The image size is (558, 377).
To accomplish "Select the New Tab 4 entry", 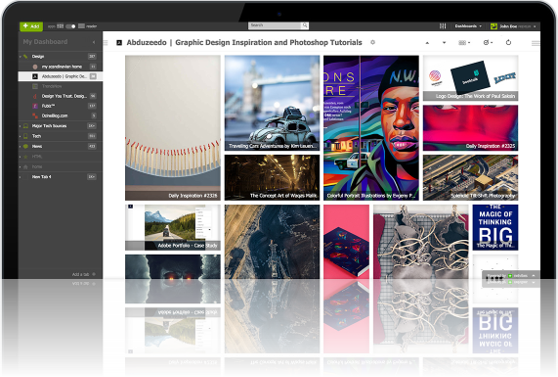I will (41, 177).
